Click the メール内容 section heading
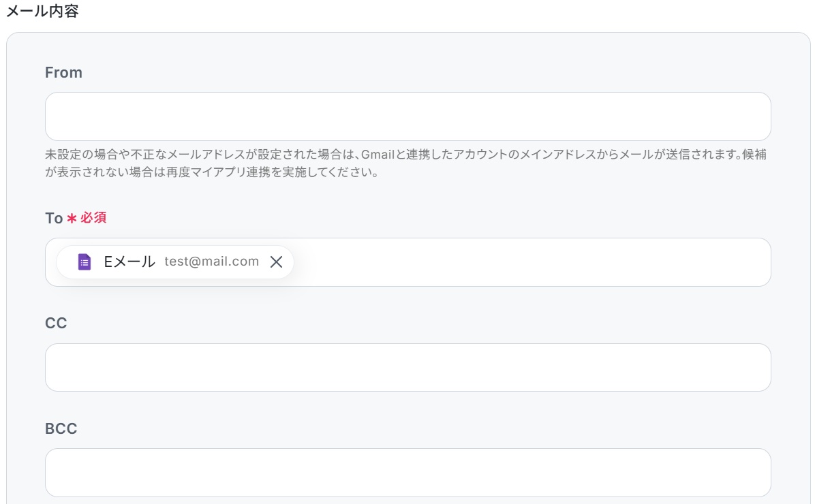The image size is (815, 504). 42,12
